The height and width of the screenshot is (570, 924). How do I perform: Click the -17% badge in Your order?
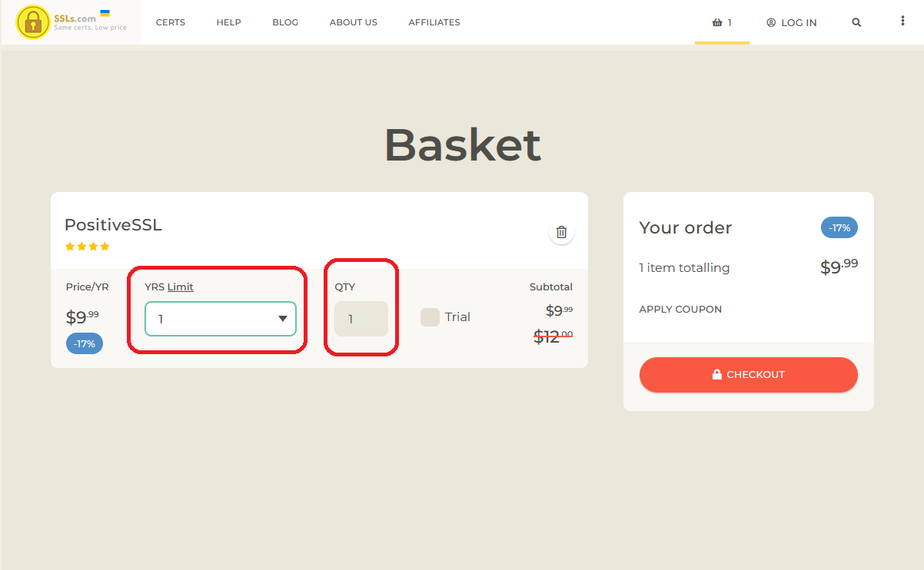839,227
